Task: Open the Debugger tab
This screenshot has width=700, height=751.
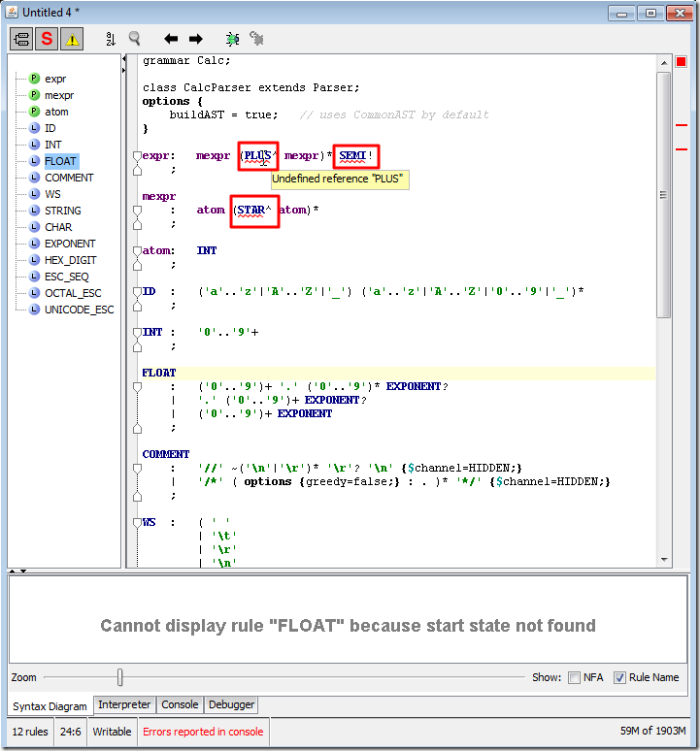Action: click(x=231, y=704)
